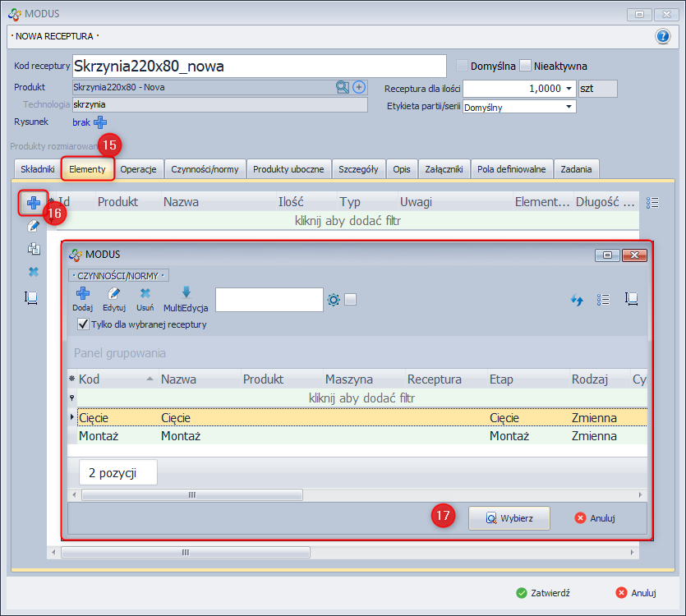
Task: Open the blue help question mark icon
Action: point(663,36)
